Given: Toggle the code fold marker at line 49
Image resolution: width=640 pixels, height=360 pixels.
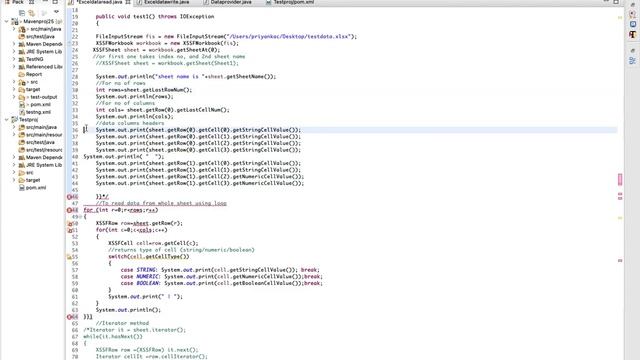Looking at the screenshot, I should point(80,217).
